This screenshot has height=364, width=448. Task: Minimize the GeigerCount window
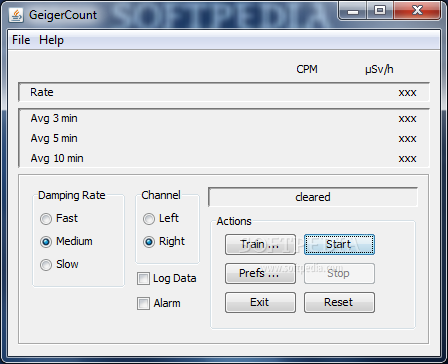pos(353,11)
